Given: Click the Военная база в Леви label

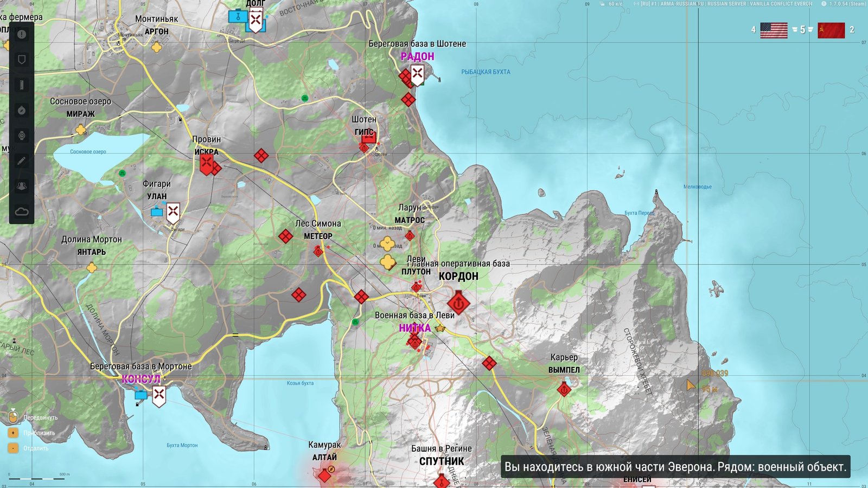Looking at the screenshot, I should (414, 316).
